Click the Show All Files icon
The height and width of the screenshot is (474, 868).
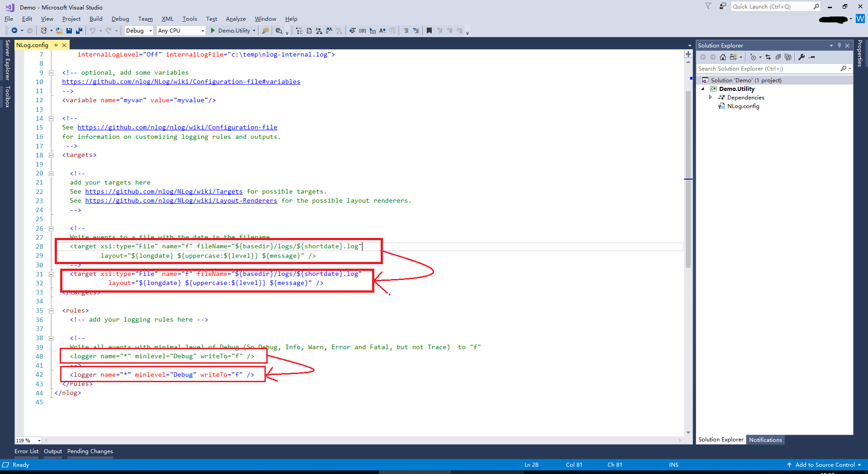coord(788,57)
